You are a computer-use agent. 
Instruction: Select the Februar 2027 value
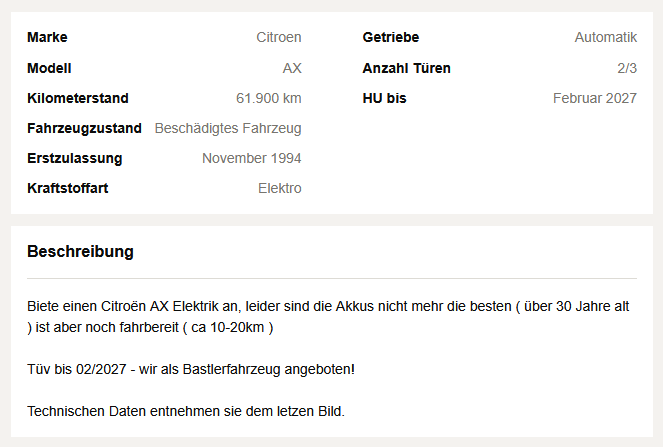pyautogui.click(x=595, y=98)
